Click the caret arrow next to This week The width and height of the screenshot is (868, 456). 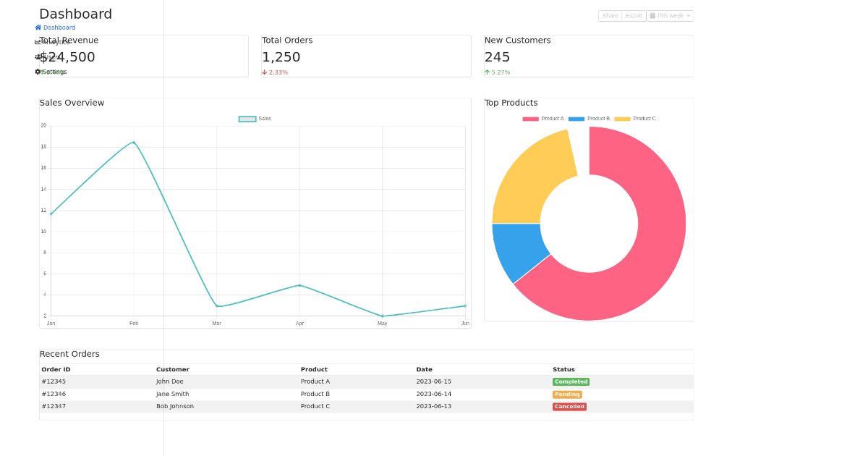coord(688,15)
